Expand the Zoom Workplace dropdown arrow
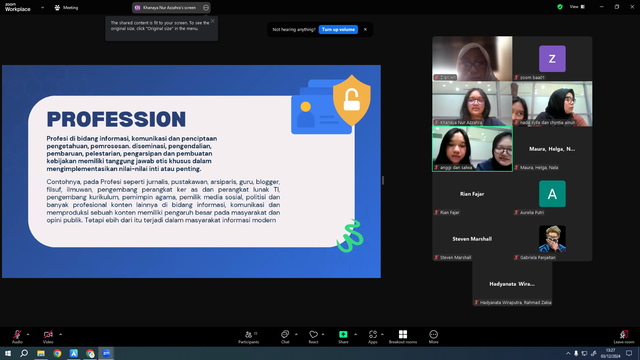Image resolution: width=640 pixels, height=360 pixels. point(42,7)
